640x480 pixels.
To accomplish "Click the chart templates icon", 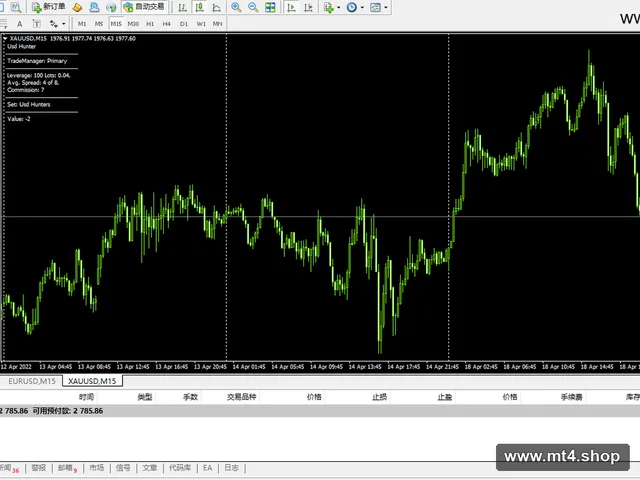I will pos(375,7).
